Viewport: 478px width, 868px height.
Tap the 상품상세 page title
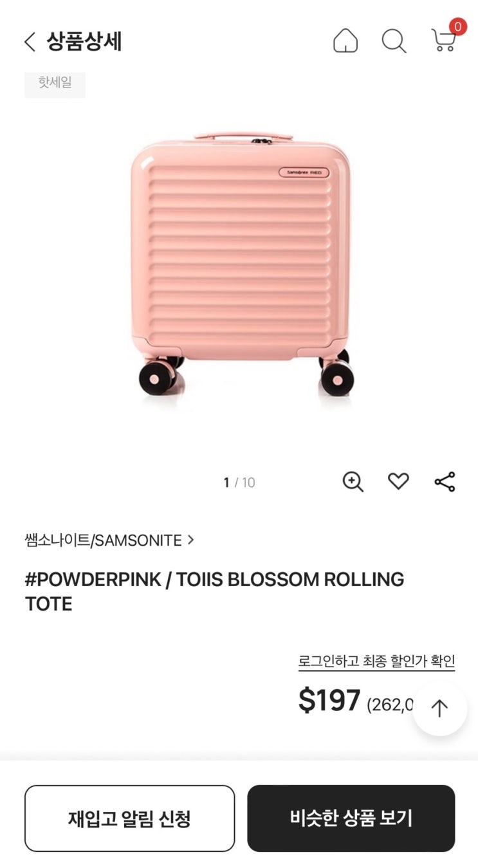[x=84, y=42]
